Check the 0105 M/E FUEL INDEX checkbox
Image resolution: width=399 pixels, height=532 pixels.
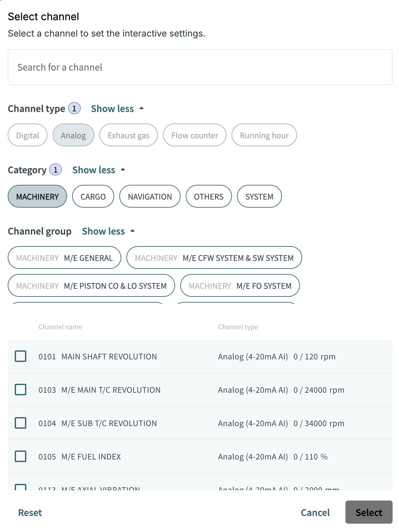pyautogui.click(x=21, y=456)
